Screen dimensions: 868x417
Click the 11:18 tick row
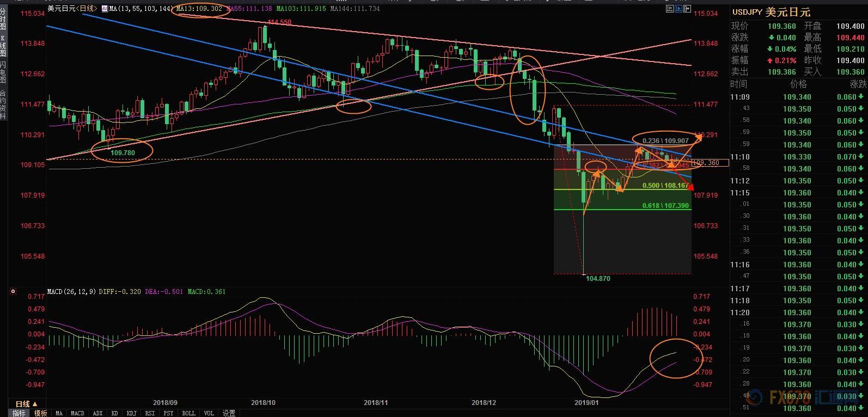[x=798, y=301]
